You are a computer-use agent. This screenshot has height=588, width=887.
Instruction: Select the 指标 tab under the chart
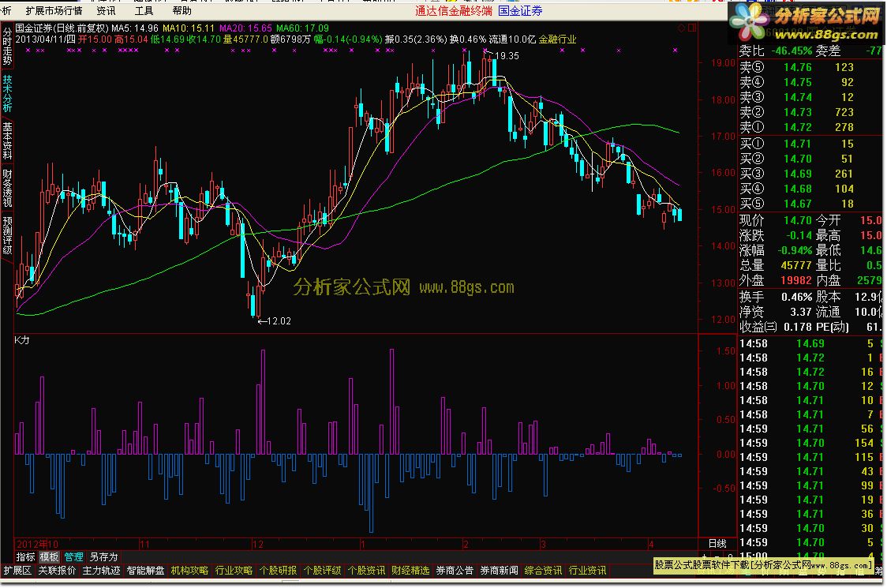[25, 557]
